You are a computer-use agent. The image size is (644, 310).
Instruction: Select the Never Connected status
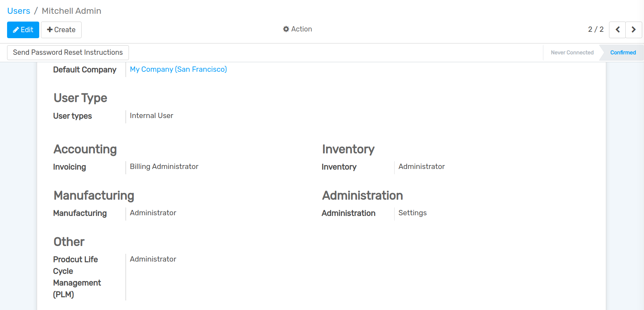tap(572, 53)
